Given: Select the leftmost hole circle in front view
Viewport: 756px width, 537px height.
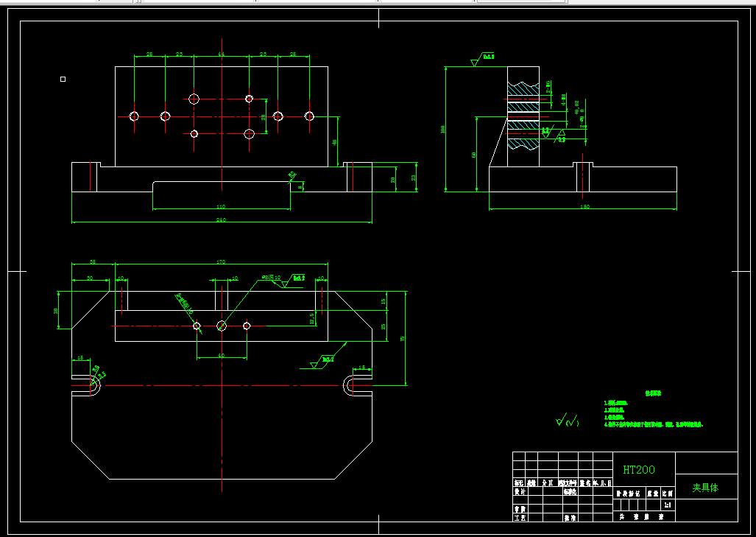Looking at the screenshot, I should coord(134,116).
